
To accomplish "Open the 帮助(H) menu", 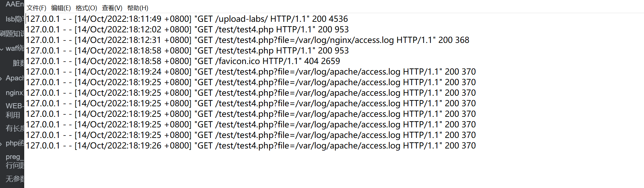I will (x=137, y=8).
